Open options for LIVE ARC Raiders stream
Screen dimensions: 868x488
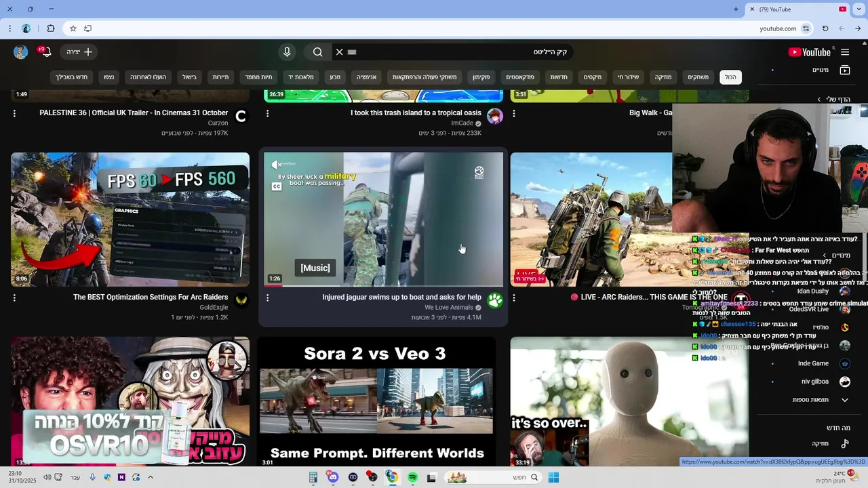click(x=513, y=298)
